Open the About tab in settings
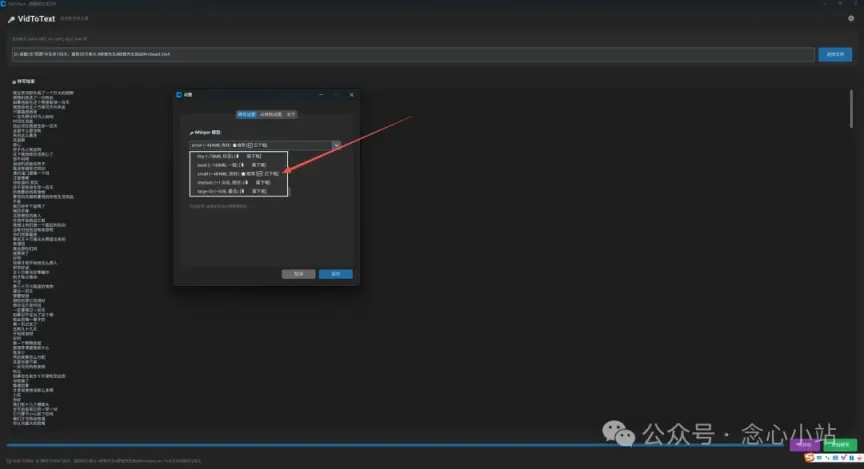 pos(291,114)
